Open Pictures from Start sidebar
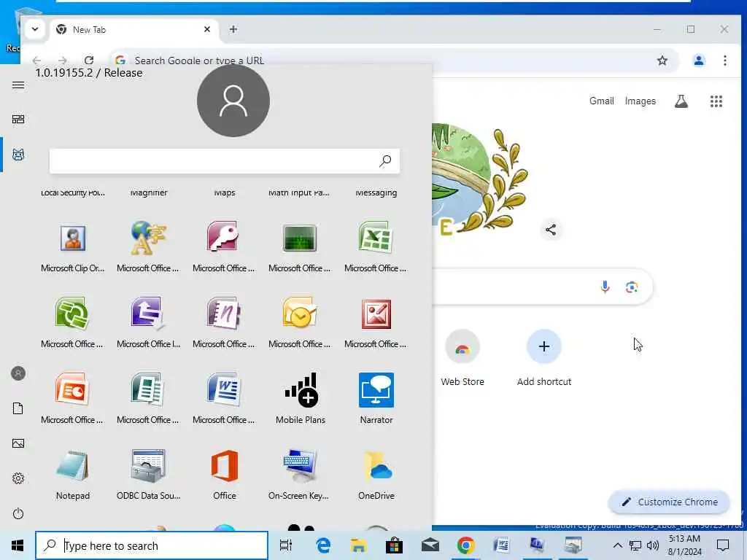This screenshot has height=560, width=747. 18,443
